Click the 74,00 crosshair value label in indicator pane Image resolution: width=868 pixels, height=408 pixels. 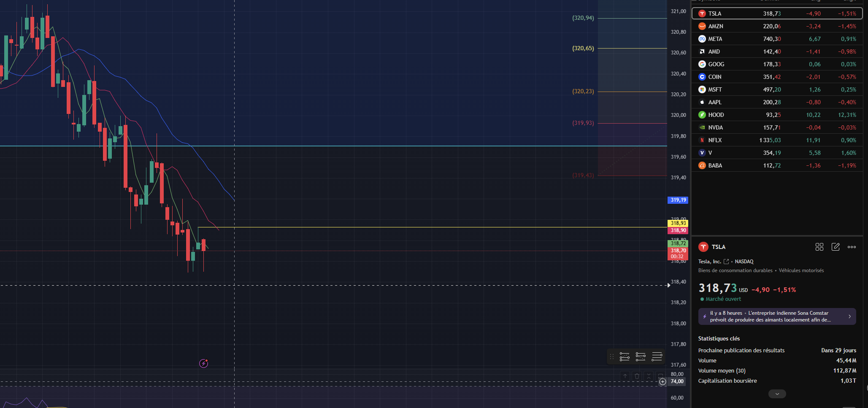pyautogui.click(x=677, y=381)
